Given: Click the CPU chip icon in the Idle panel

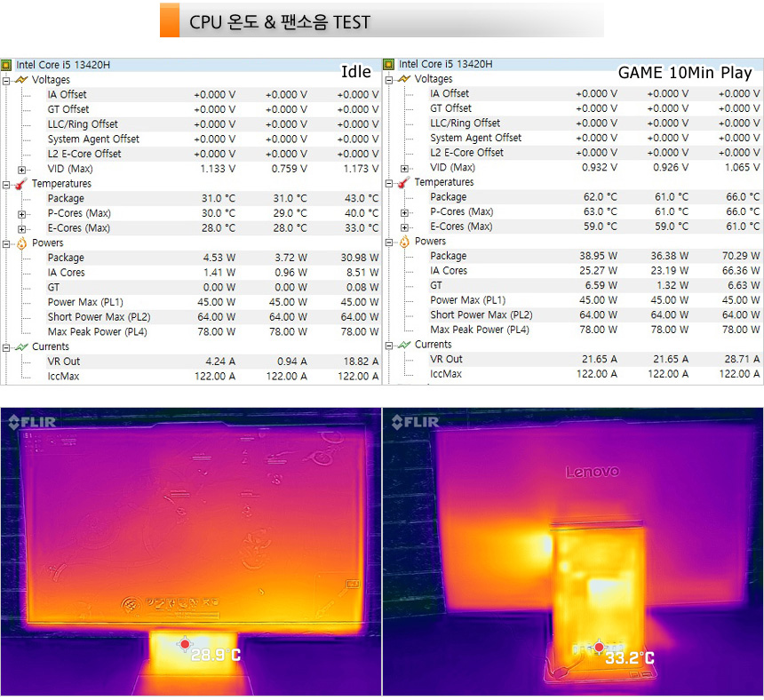Looking at the screenshot, I should (7, 65).
